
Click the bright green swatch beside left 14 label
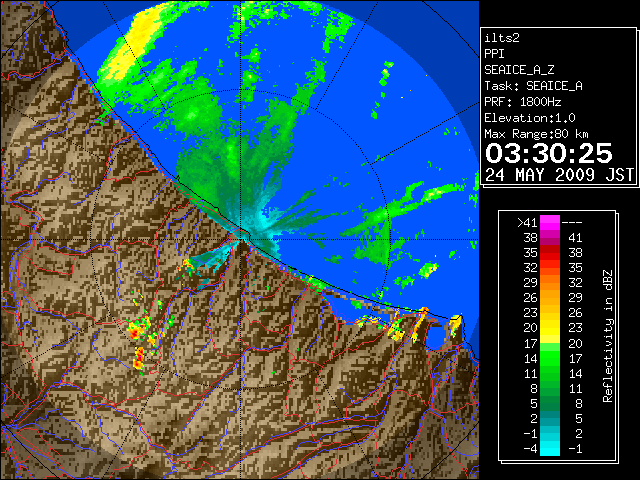point(550,358)
